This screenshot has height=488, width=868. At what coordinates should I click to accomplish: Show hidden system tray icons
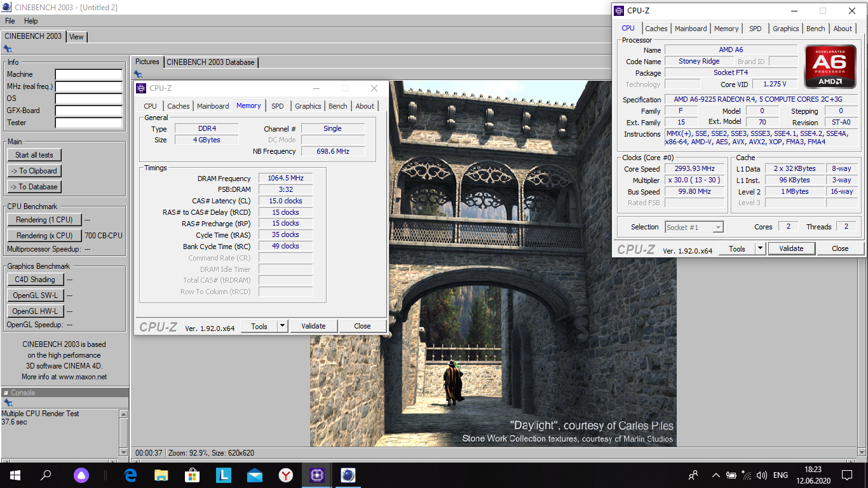715,475
